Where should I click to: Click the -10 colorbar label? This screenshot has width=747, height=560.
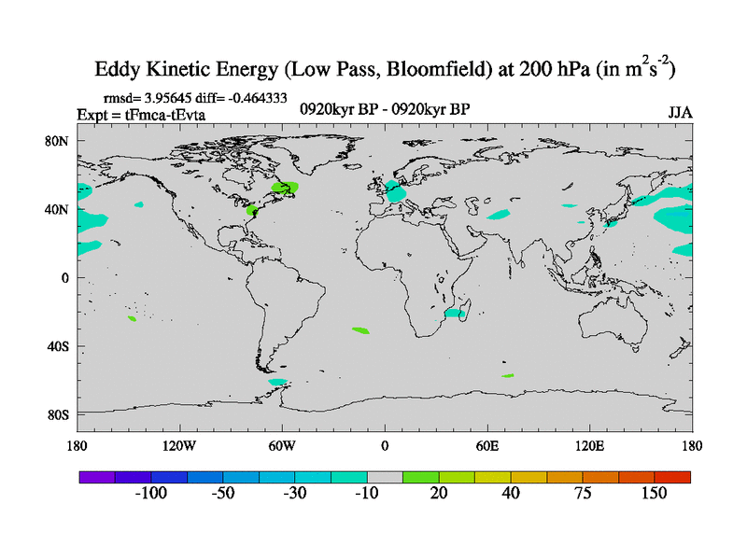click(x=366, y=494)
